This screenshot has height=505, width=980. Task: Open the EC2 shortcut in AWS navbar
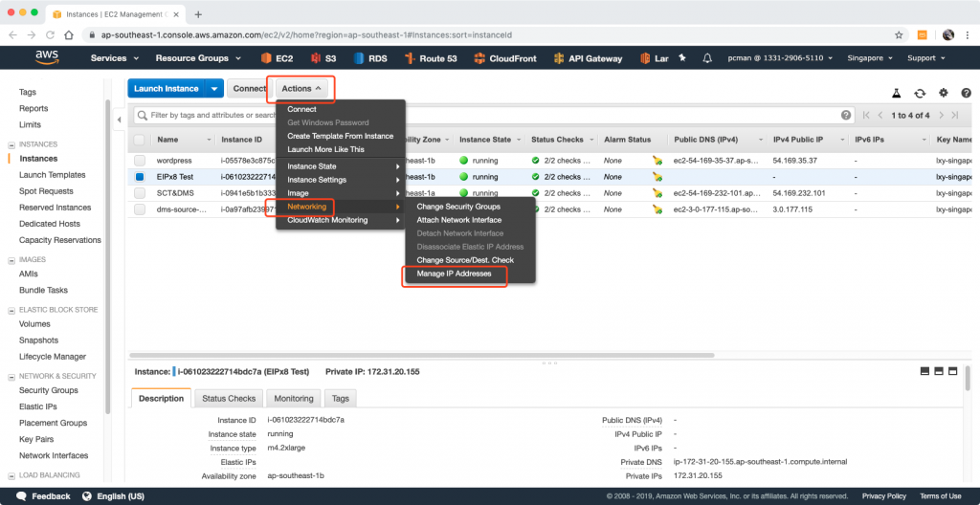click(277, 58)
